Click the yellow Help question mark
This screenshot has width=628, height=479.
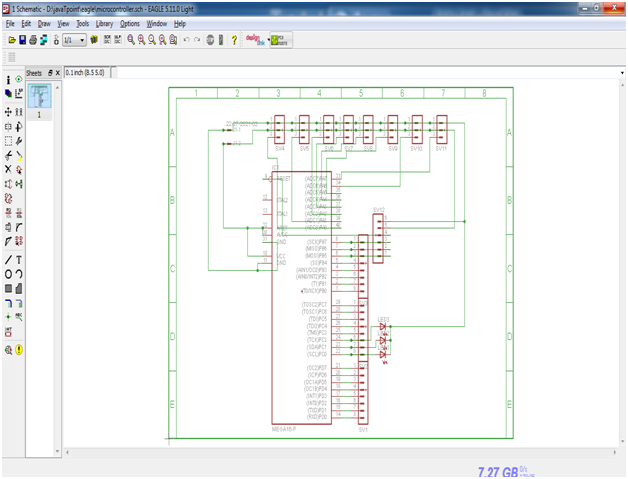(x=234, y=40)
